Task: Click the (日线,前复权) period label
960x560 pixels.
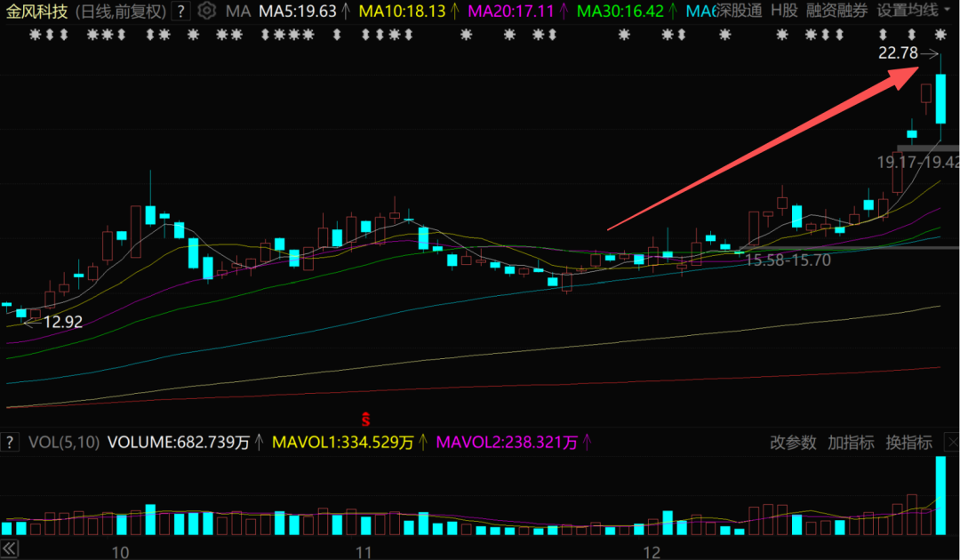Action: click(121, 11)
